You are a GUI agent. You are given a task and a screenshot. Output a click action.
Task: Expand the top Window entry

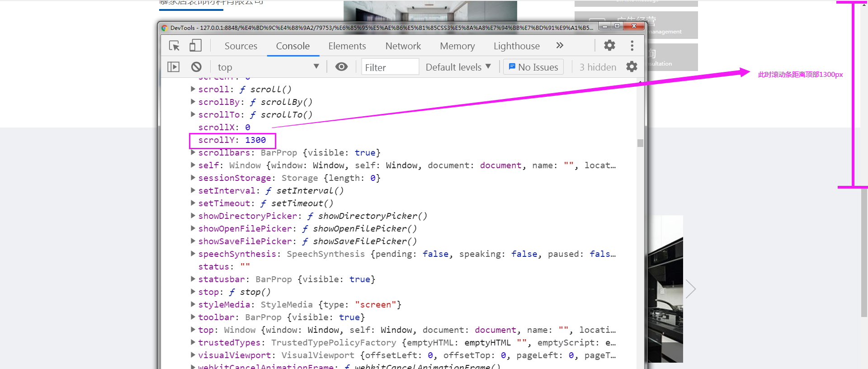click(x=193, y=330)
